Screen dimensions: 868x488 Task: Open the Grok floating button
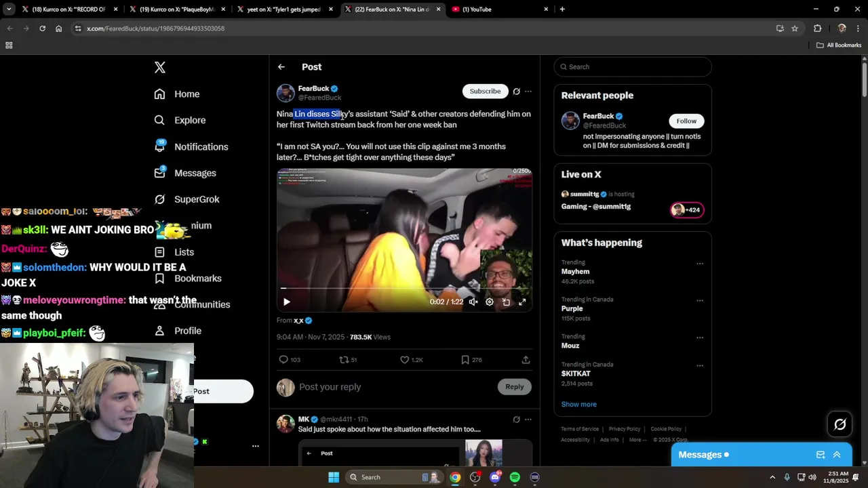pyautogui.click(x=840, y=424)
